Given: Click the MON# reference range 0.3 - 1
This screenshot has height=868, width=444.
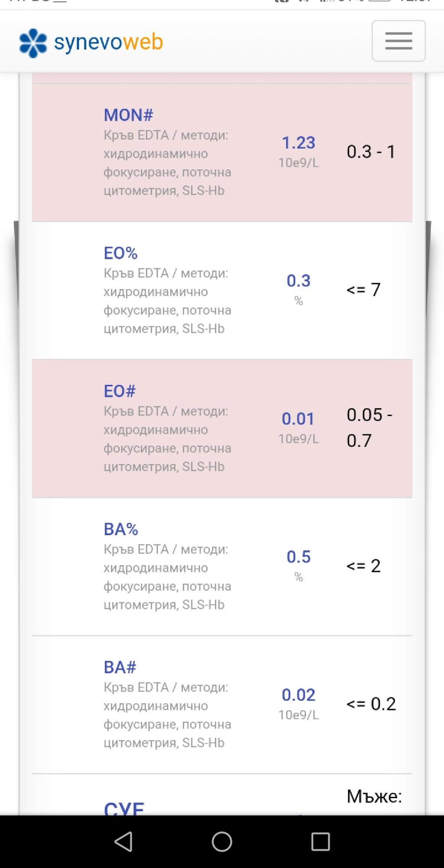Looking at the screenshot, I should pyautogui.click(x=371, y=152).
